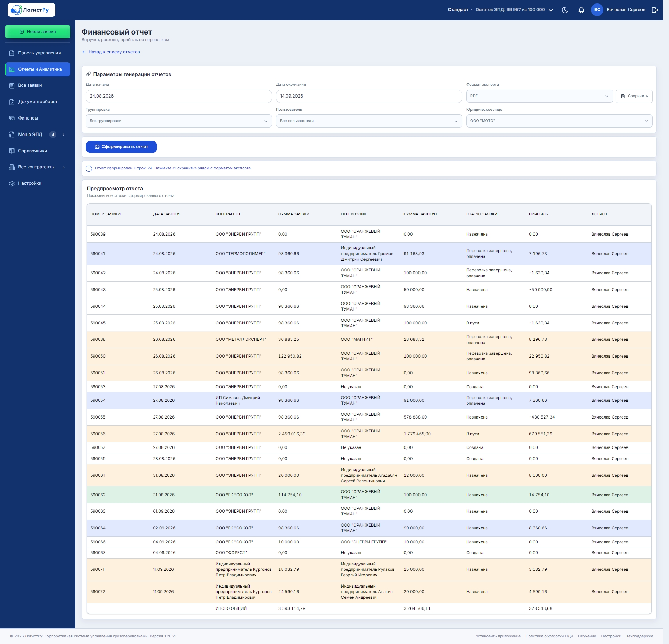Image resolution: width=669 pixels, height=644 pixels.
Task: Click Сформировать отчет button
Action: point(121,147)
